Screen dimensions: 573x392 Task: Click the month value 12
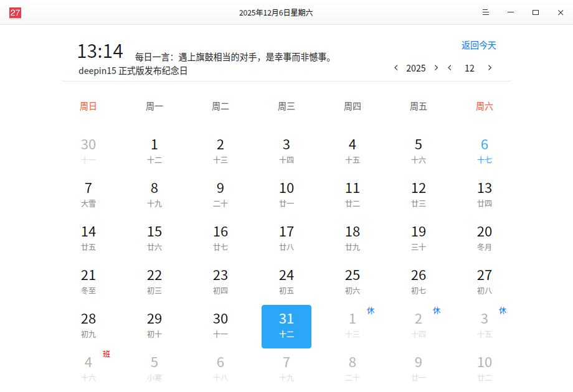click(470, 68)
